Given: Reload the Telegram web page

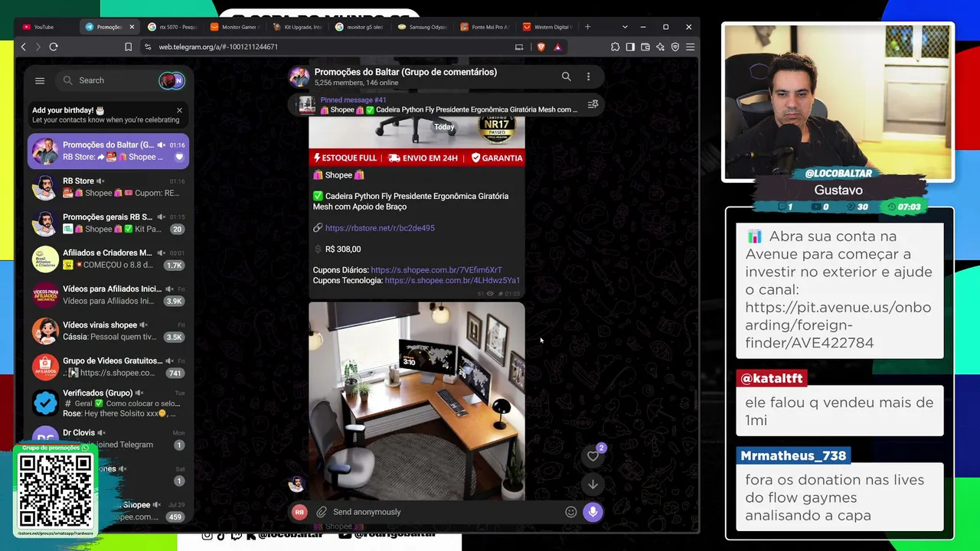Looking at the screenshot, I should 54,47.
